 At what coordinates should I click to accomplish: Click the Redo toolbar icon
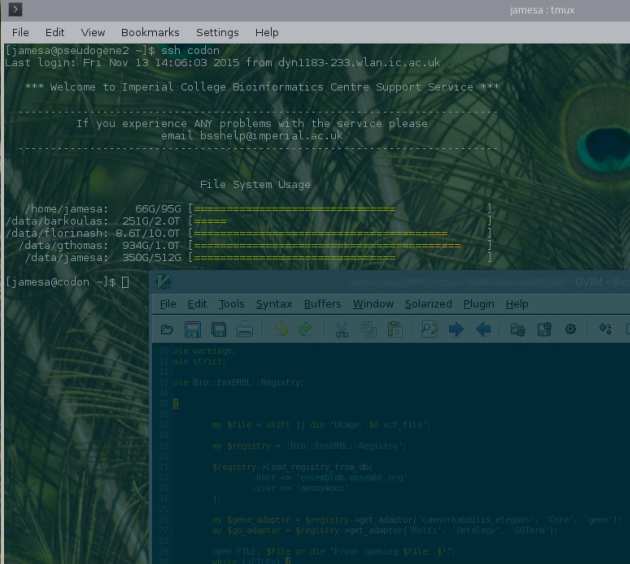(306, 329)
